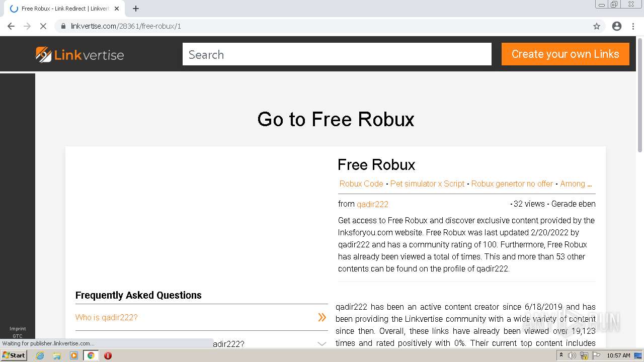Select the Free Robux - Link Redirect tab
This screenshot has width=644, height=362.
point(64,9)
